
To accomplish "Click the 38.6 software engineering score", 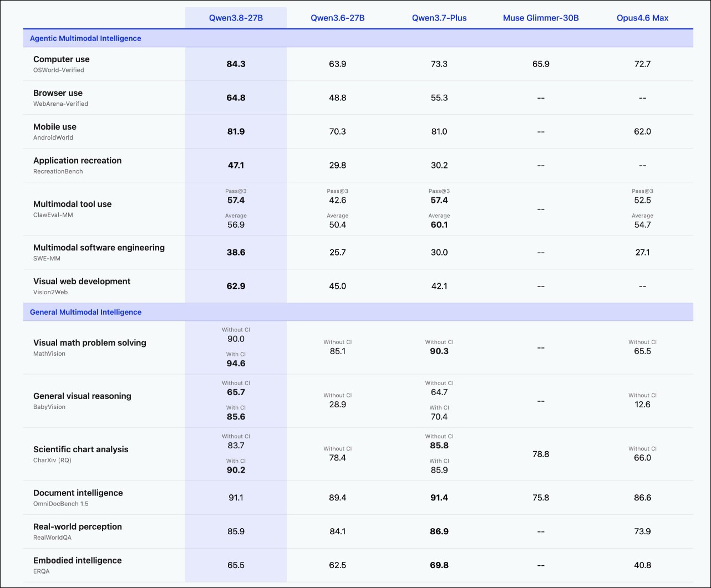I will pos(236,253).
